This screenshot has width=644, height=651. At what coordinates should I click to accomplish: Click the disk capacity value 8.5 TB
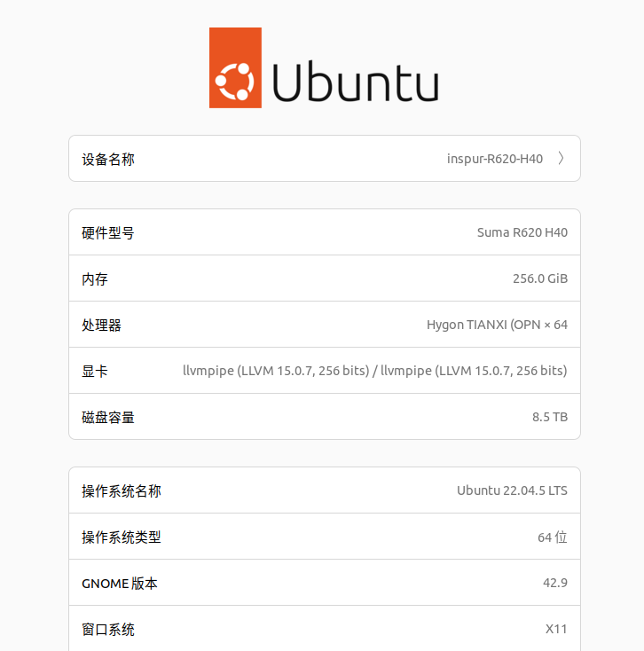pos(550,417)
